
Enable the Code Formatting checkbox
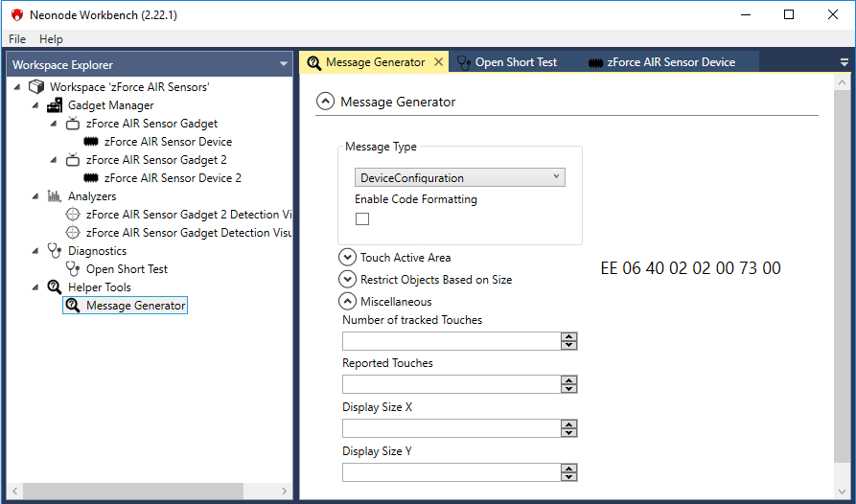(362, 219)
